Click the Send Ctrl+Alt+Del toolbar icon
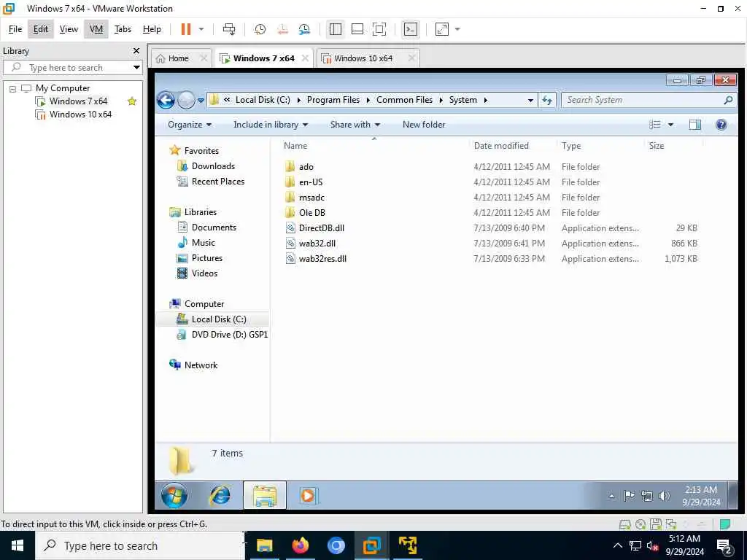 click(x=229, y=29)
